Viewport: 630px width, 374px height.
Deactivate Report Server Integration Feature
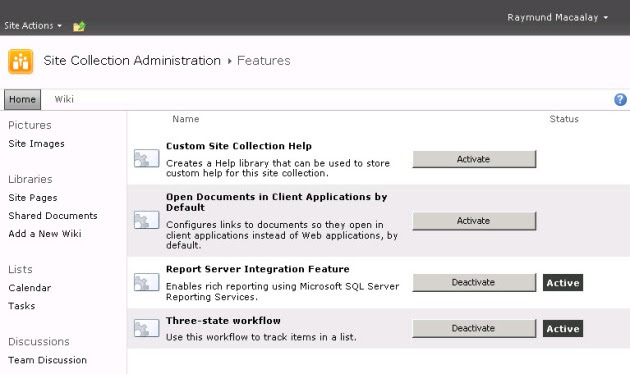[474, 282]
